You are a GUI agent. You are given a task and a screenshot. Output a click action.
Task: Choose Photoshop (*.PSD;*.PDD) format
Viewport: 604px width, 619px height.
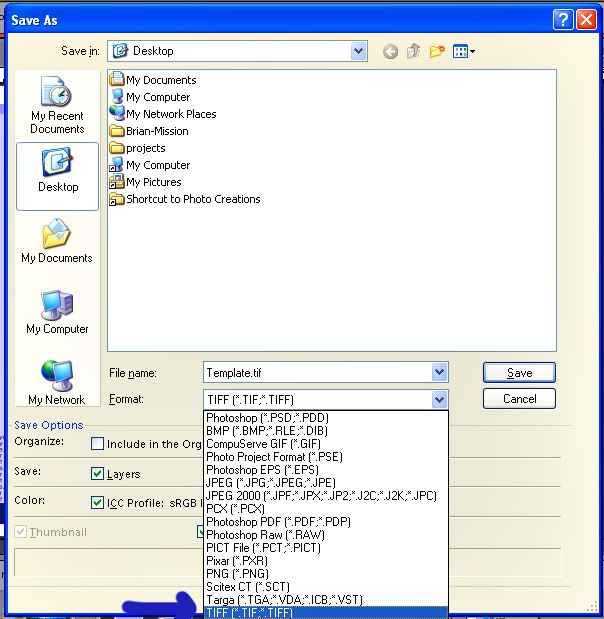(x=326, y=417)
